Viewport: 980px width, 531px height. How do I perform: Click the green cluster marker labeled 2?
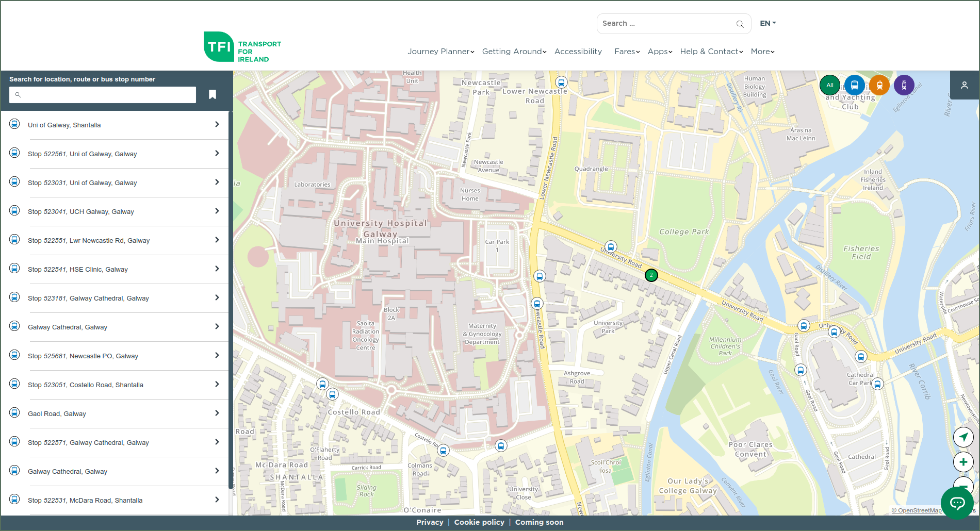(651, 275)
